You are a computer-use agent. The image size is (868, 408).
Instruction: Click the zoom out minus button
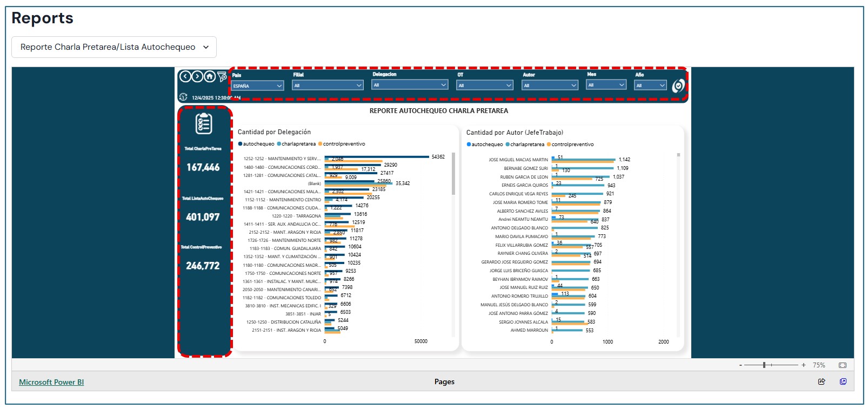pos(740,365)
